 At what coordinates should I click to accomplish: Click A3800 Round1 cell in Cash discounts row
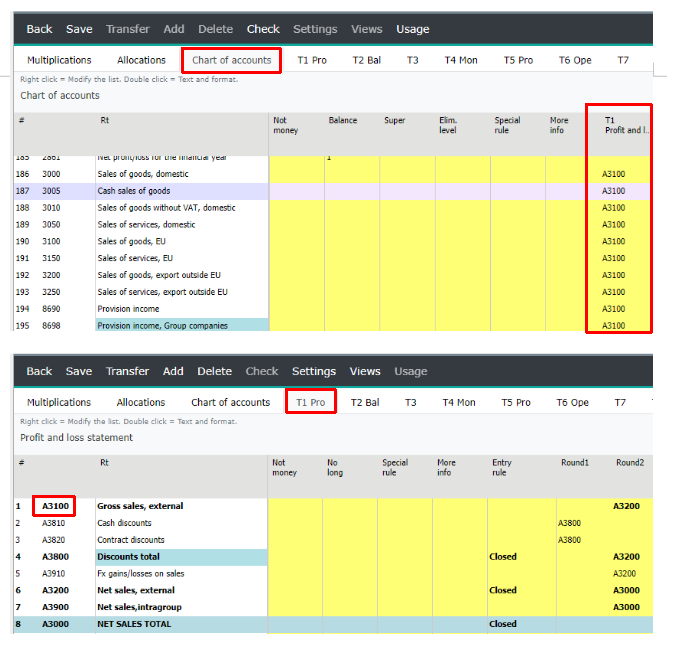(x=569, y=523)
